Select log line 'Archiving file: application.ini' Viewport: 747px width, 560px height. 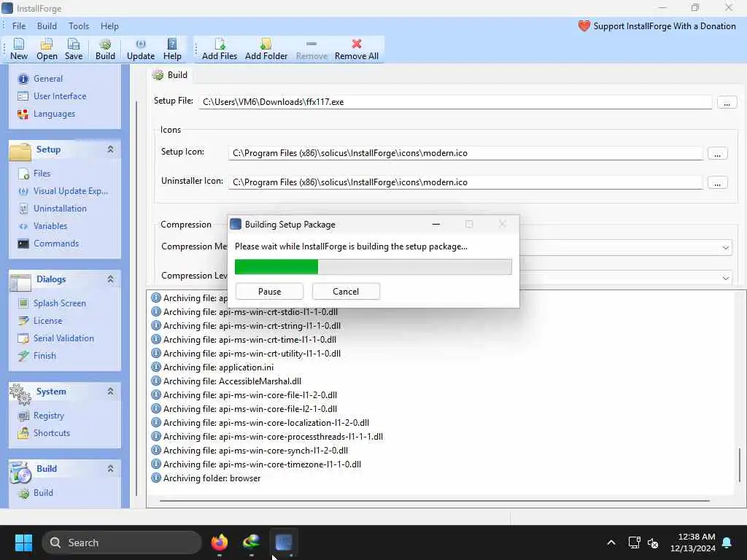[x=212, y=367]
